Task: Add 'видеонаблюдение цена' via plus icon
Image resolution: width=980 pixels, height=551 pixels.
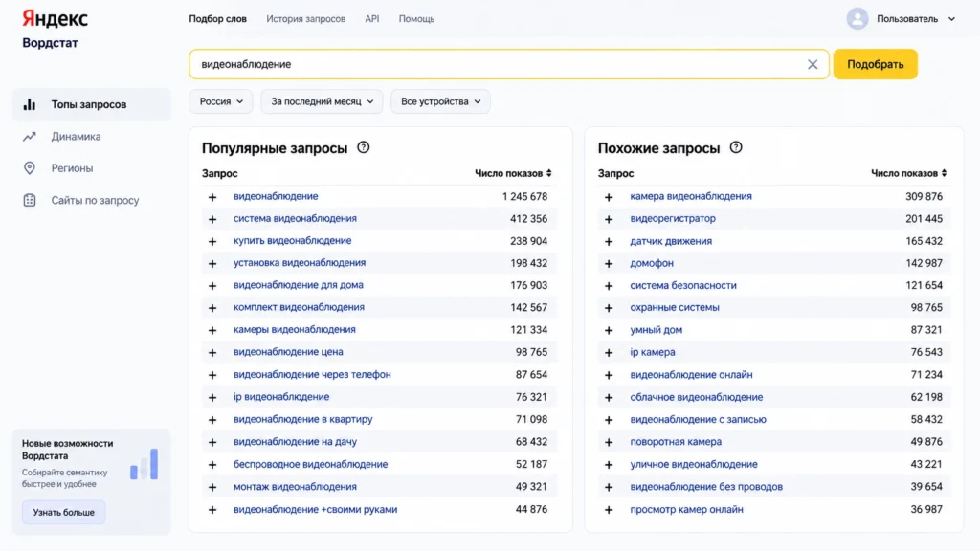Action: [x=212, y=353]
